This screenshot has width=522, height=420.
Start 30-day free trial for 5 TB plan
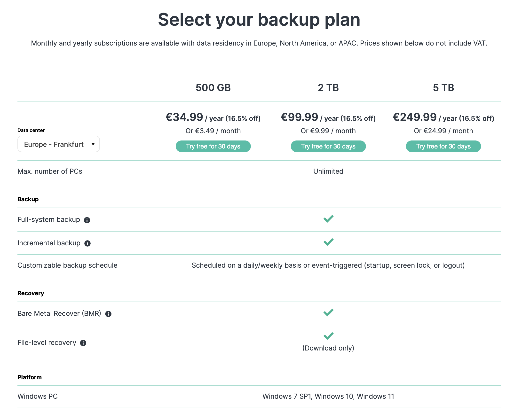443,146
